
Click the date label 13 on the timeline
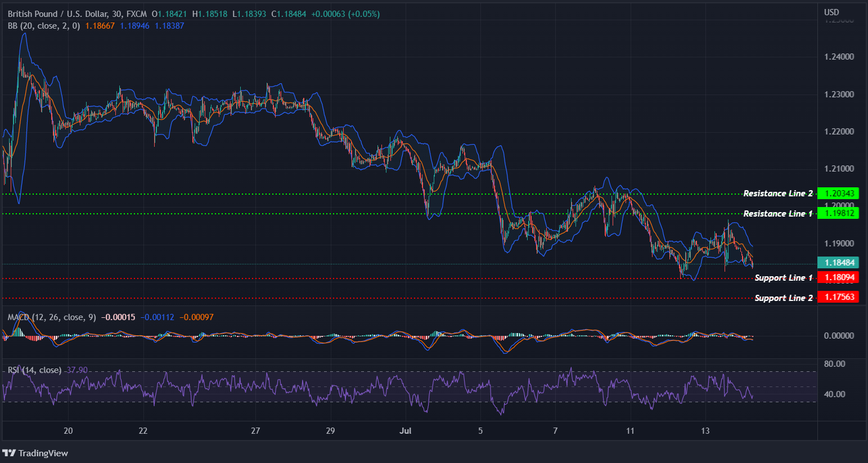[x=705, y=430]
